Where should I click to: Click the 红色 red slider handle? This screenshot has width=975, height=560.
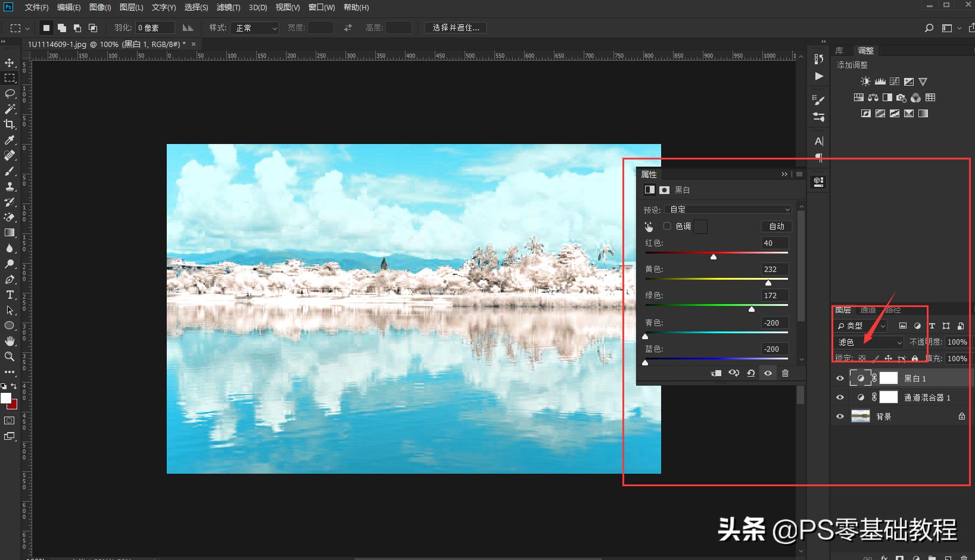coord(714,256)
